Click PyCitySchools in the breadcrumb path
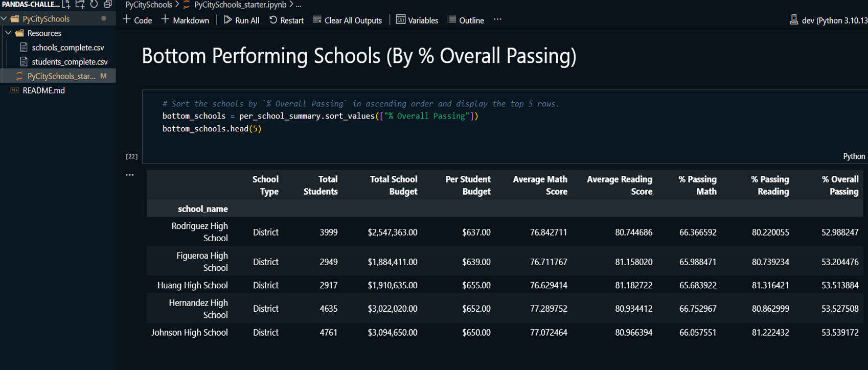Viewport: 868px width, 370px height. 149,5
